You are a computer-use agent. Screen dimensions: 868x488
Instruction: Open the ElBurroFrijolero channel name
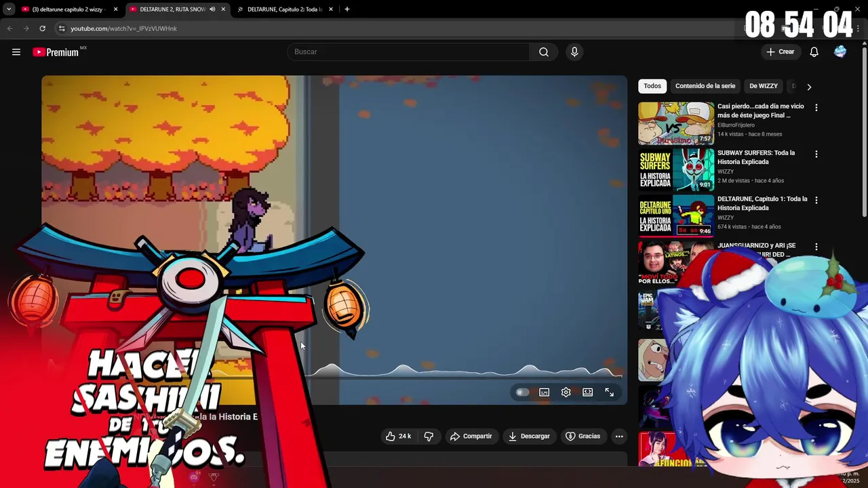[736, 125]
